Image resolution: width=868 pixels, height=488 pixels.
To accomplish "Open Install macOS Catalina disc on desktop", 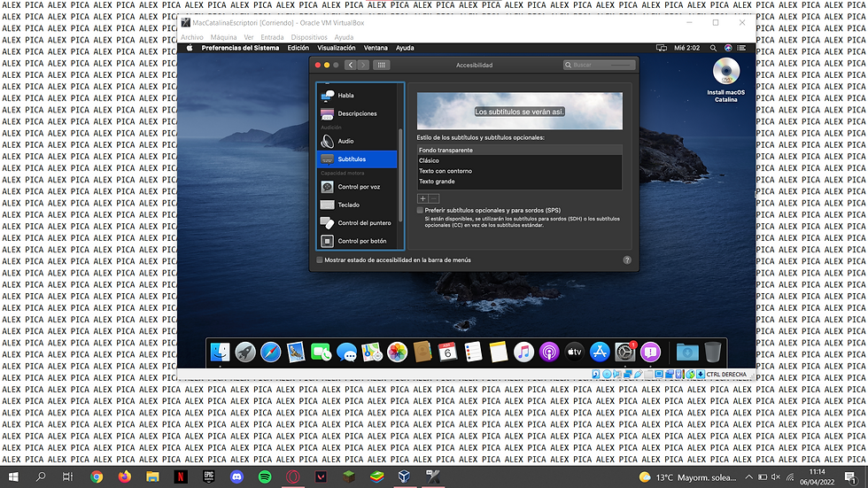I will [x=725, y=80].
